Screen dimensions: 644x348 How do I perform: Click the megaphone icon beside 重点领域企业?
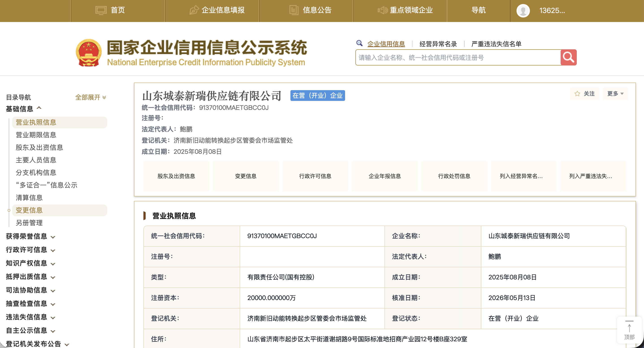pos(383,10)
